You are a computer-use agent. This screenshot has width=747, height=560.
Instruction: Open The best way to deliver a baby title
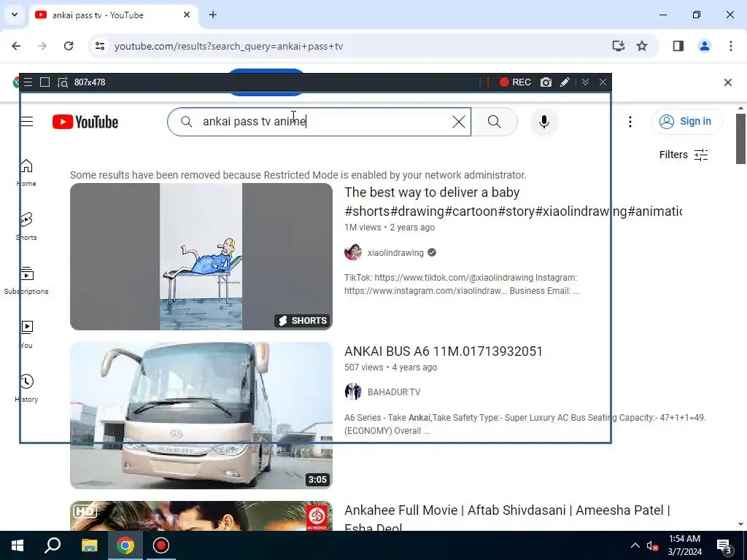(513, 202)
